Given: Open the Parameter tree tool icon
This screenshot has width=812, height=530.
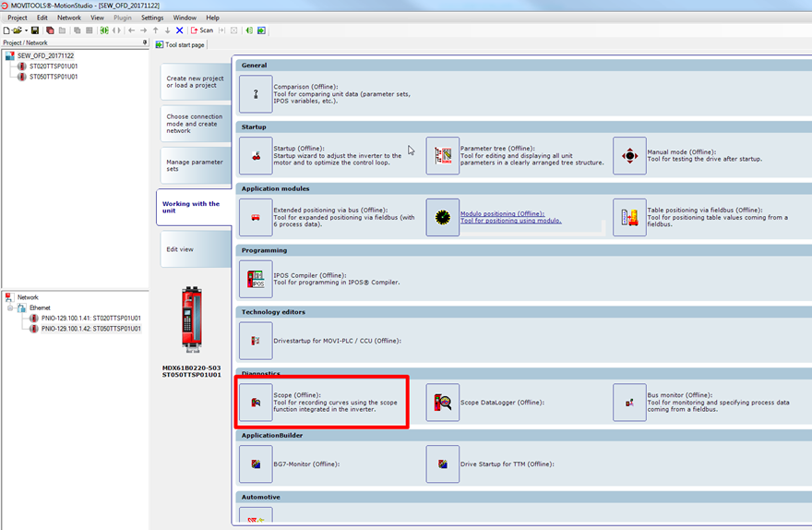Looking at the screenshot, I should [443, 156].
